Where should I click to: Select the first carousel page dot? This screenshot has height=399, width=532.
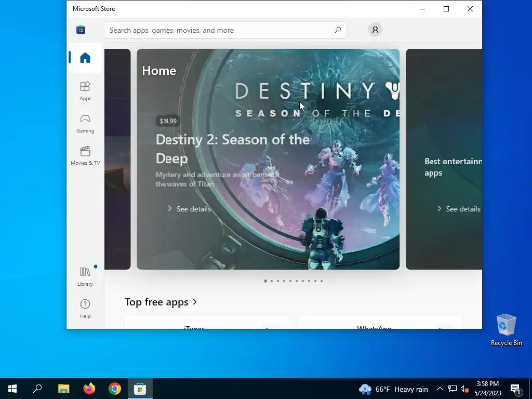click(x=265, y=281)
